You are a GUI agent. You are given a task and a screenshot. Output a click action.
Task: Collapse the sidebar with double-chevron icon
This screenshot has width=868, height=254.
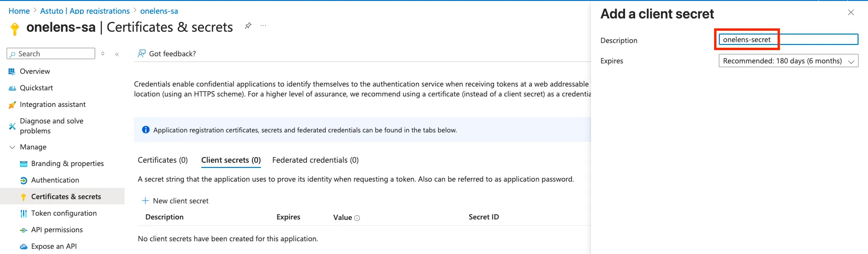click(116, 54)
